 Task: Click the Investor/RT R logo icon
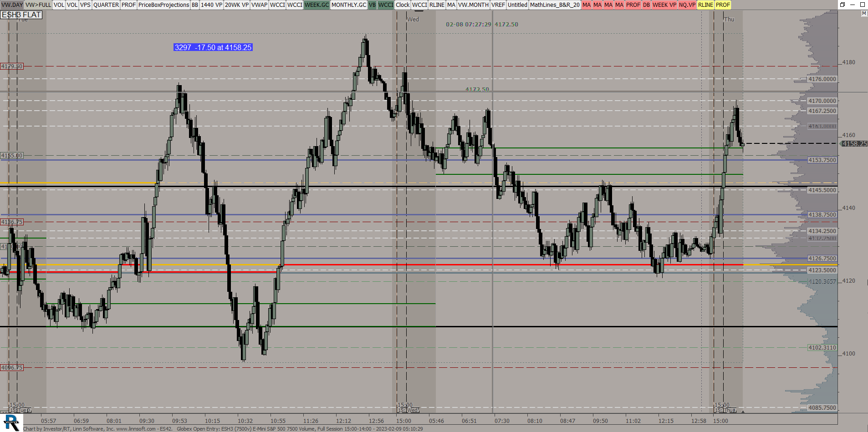(x=11, y=423)
